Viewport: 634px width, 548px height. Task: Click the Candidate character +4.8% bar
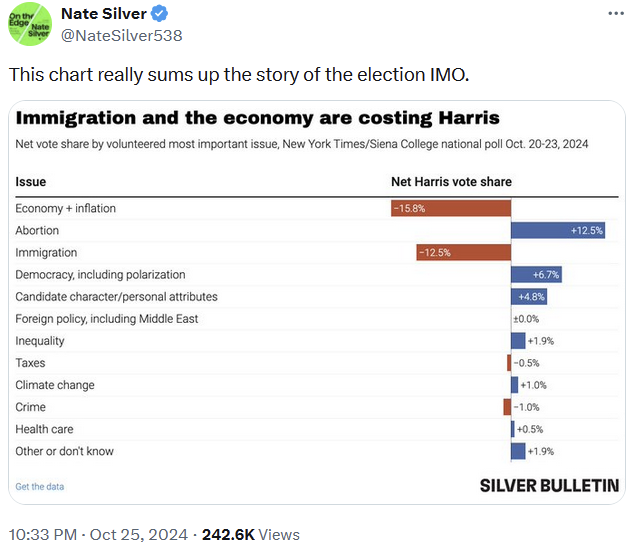coord(529,296)
